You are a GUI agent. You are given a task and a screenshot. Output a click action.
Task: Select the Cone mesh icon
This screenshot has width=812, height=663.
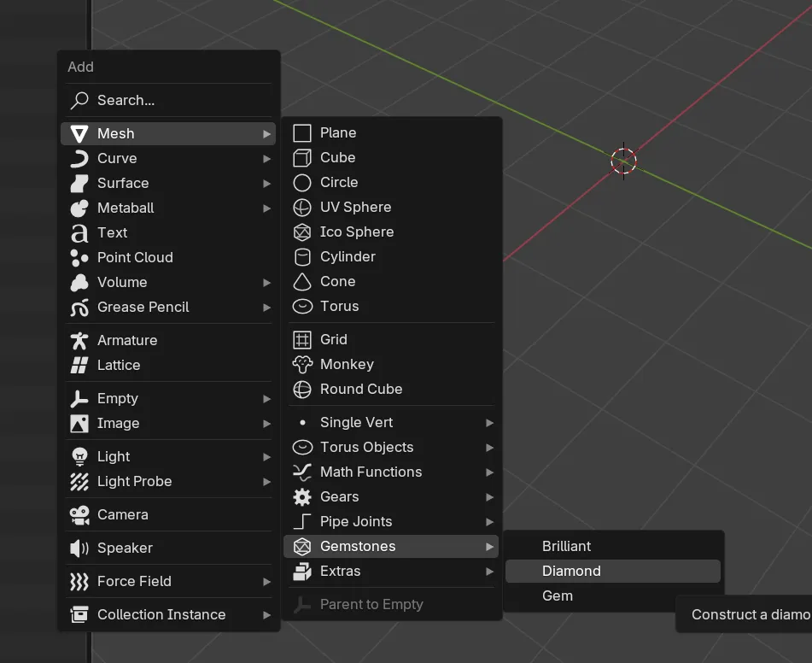302,282
